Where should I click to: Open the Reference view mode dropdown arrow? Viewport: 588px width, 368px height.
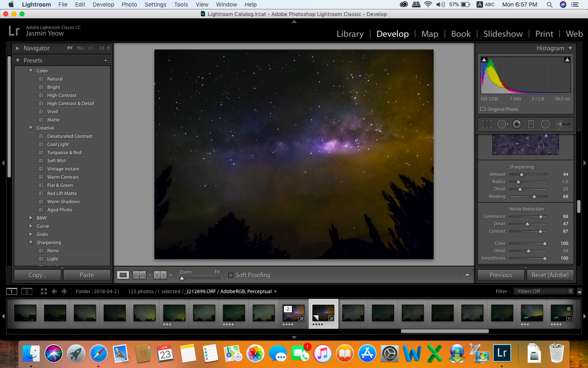150,275
